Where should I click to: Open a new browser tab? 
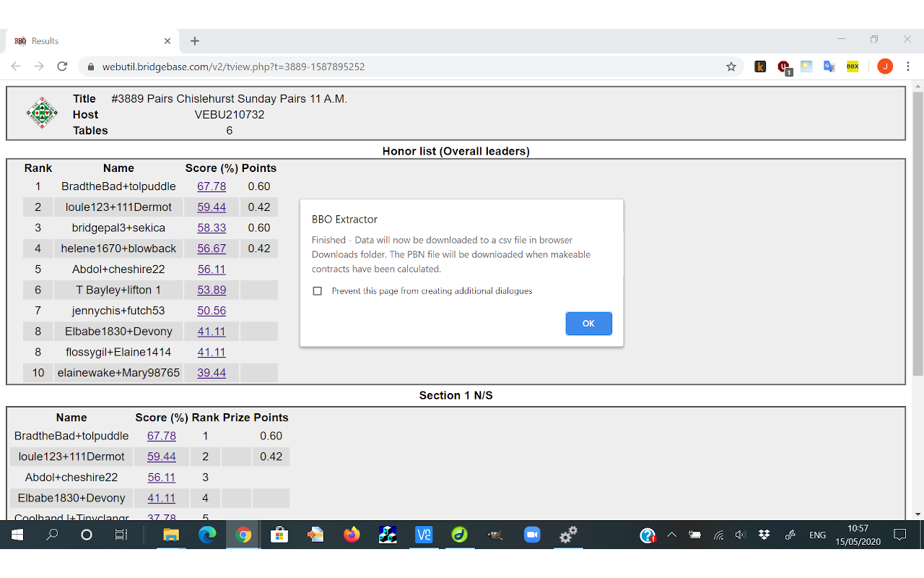(x=195, y=40)
